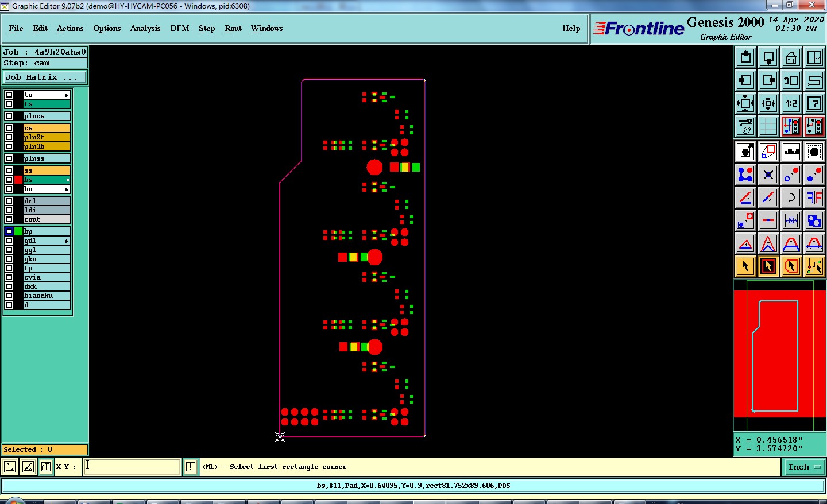Click the question mark help icon
The height and width of the screenshot is (504, 827).
814,103
